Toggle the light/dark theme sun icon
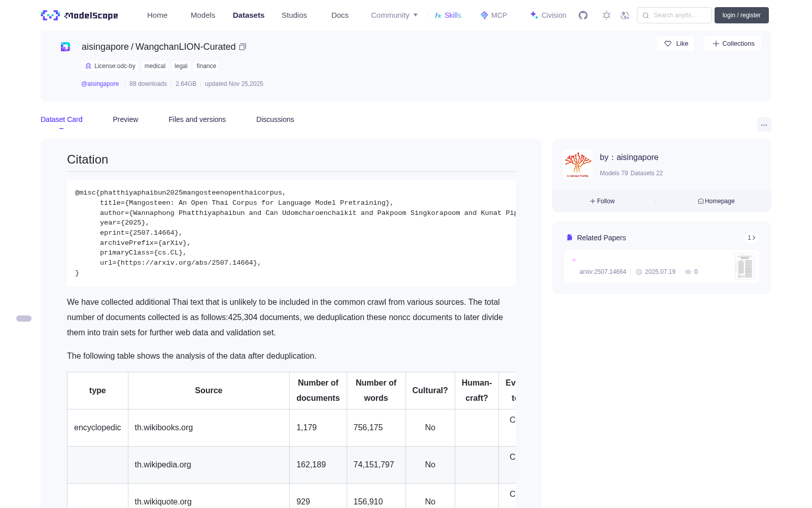The width and height of the screenshot is (812, 508). (606, 15)
